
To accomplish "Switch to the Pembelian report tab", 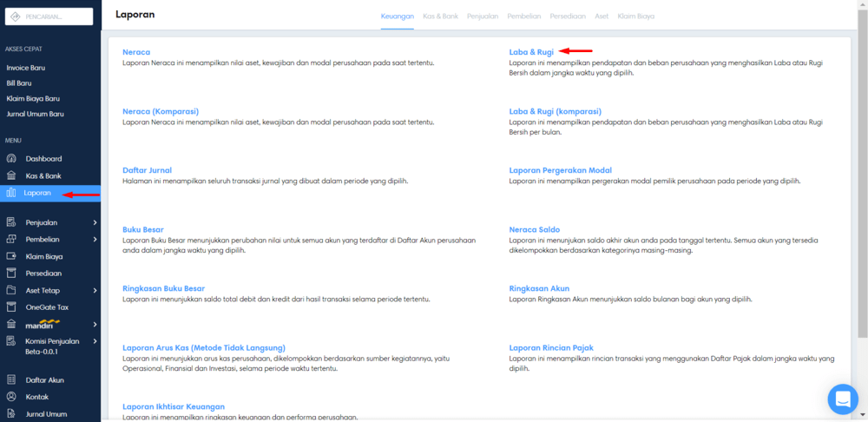I will click(x=524, y=16).
